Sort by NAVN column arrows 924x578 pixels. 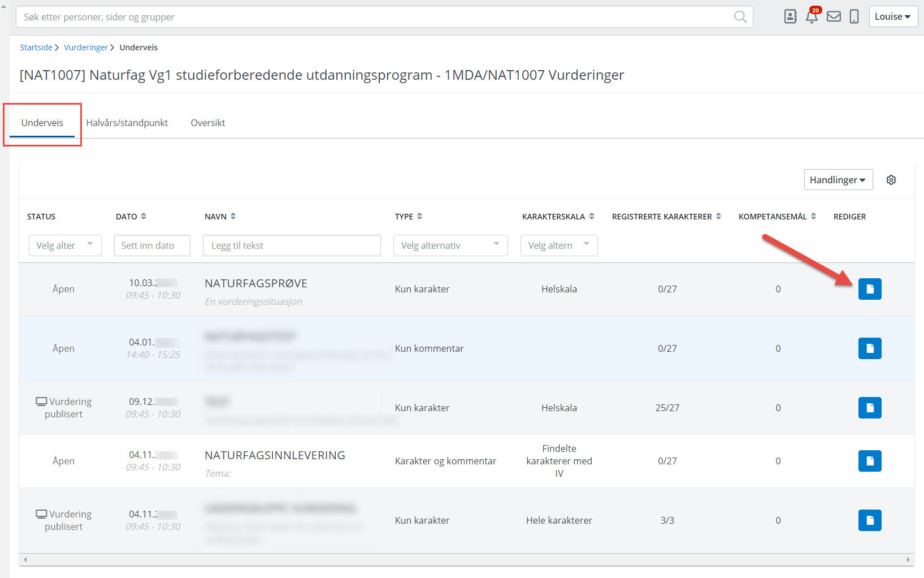tap(233, 217)
